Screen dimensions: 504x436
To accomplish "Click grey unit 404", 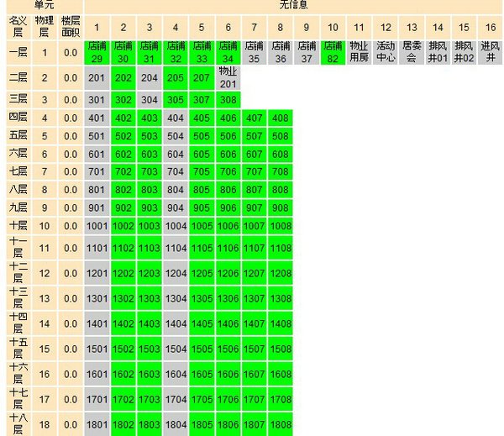I will pyautogui.click(x=176, y=118).
